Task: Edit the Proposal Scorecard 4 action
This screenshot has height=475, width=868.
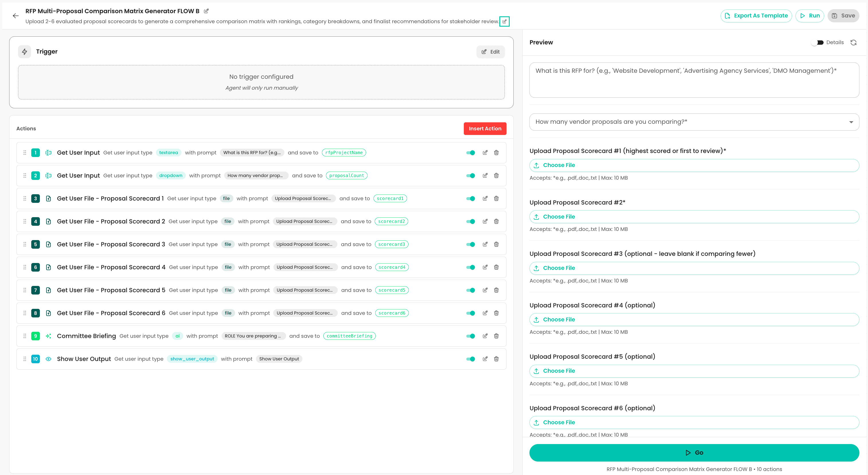Action: pos(485,267)
